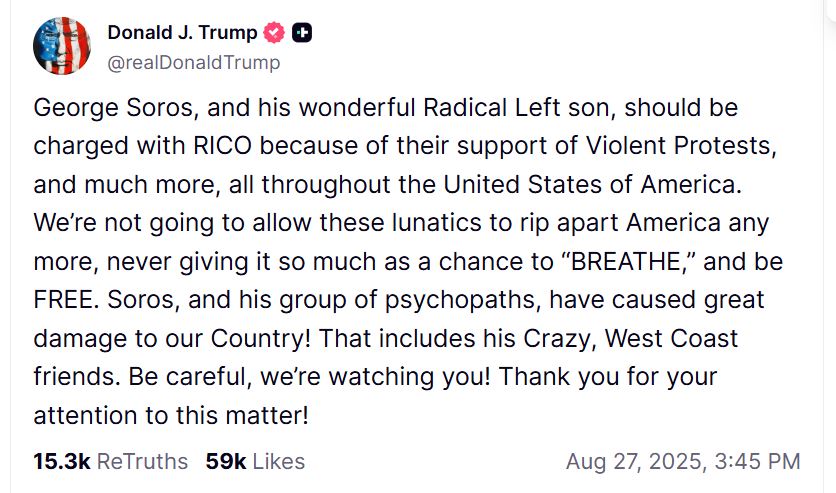Select the ReTruths label
The height and width of the screenshot is (493, 836).
[x=142, y=461]
